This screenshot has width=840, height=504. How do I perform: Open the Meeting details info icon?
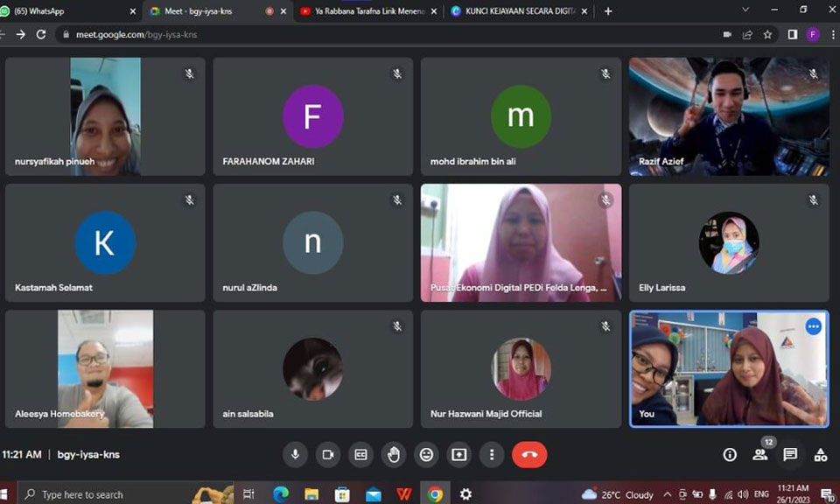730,454
